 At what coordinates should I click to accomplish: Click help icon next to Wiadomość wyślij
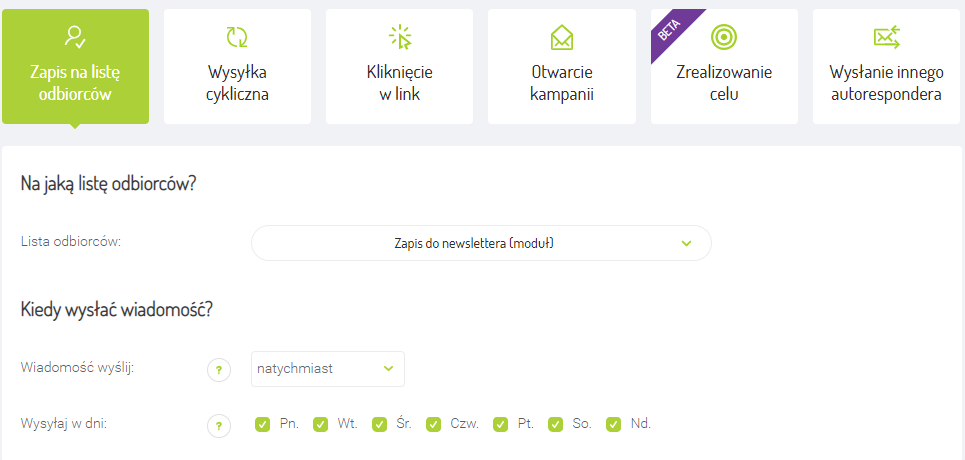(219, 369)
